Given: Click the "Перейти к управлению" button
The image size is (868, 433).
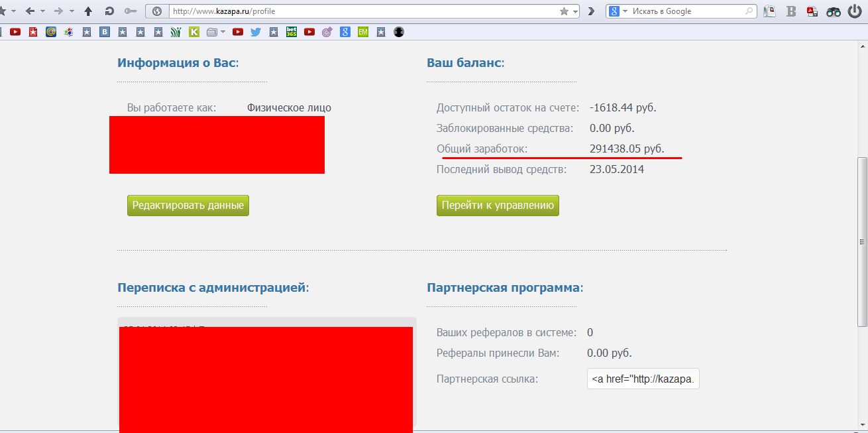Looking at the screenshot, I should [x=498, y=206].
